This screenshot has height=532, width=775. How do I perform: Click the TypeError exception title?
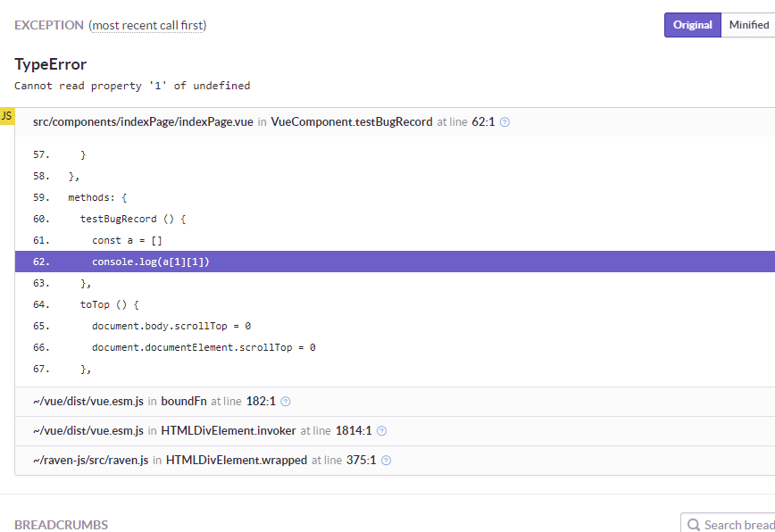[50, 64]
